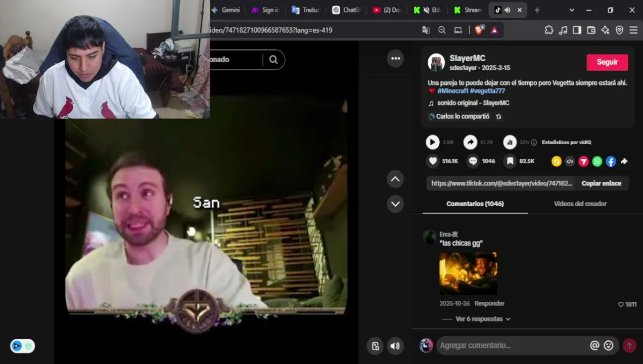
Task: Open the SlayerMC profile name
Action: pos(468,58)
